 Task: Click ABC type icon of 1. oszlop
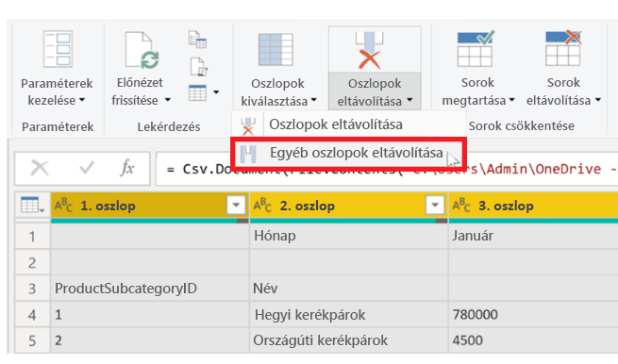coord(63,206)
